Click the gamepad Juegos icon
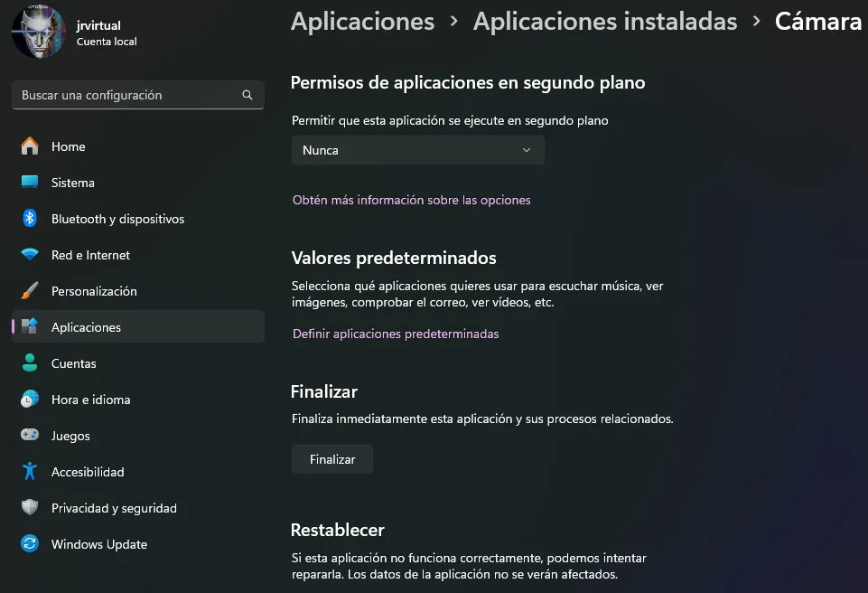 (x=30, y=435)
